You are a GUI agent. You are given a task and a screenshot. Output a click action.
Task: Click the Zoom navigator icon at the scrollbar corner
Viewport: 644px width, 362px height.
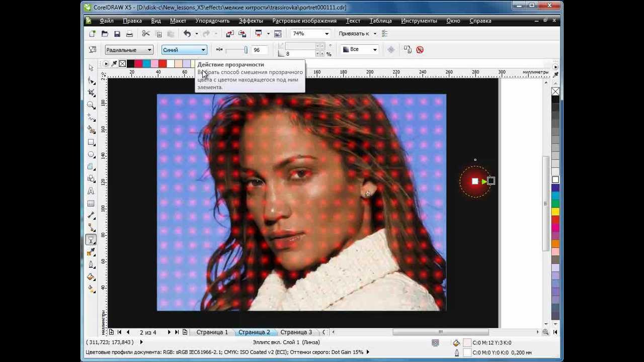(545, 332)
